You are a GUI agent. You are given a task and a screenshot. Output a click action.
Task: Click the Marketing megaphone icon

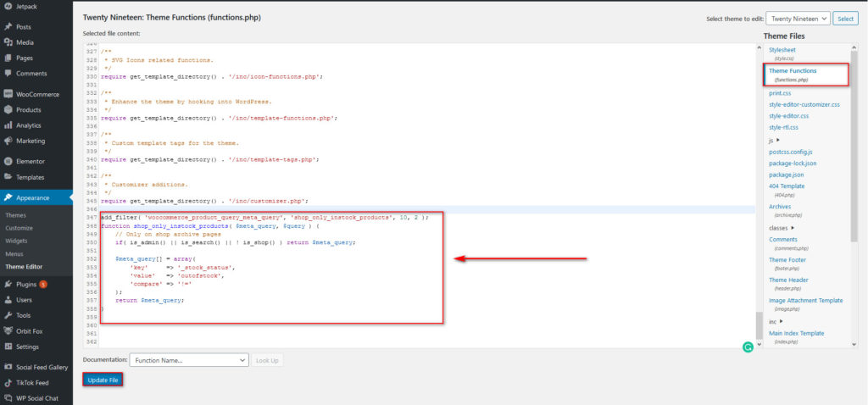tap(8, 141)
